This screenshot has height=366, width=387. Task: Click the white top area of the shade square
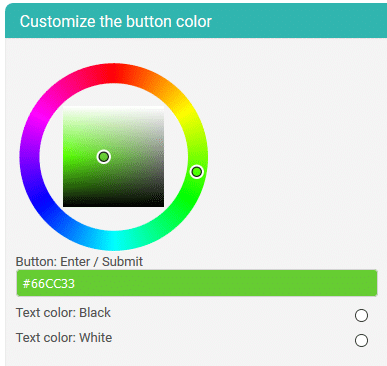tap(113, 109)
